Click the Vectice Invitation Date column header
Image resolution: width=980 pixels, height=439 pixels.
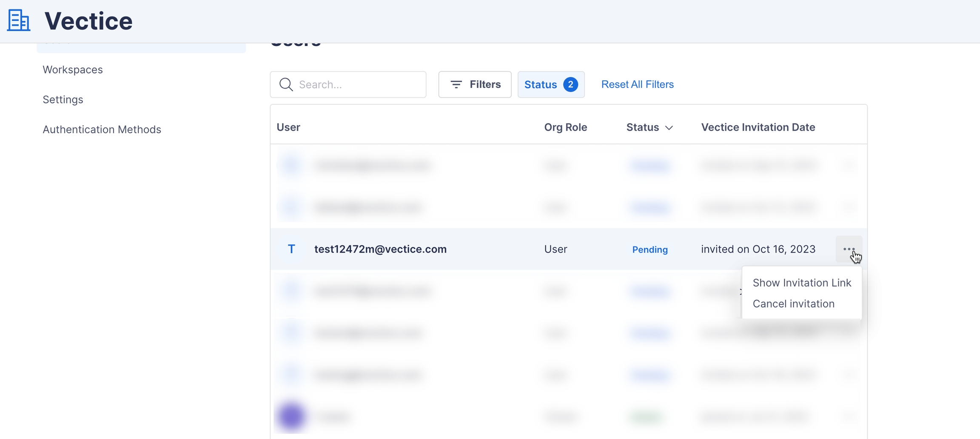click(758, 127)
